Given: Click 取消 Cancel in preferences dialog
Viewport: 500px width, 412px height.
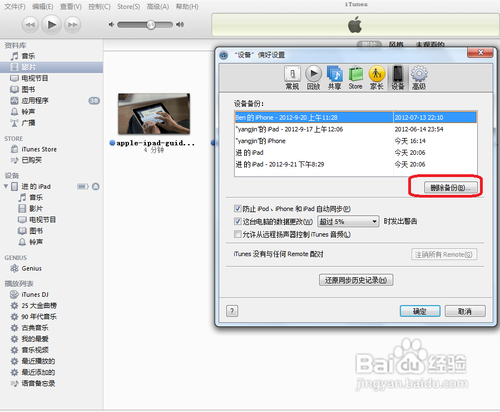Looking at the screenshot, I should tap(465, 311).
